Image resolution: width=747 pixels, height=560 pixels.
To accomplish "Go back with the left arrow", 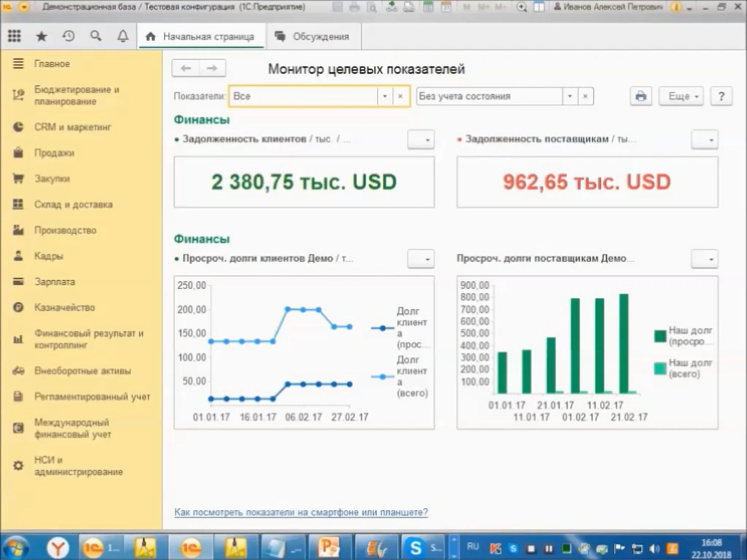I will (186, 68).
